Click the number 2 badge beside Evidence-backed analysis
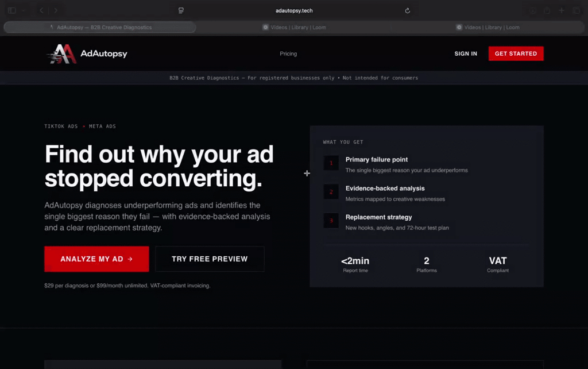The height and width of the screenshot is (369, 588). [331, 192]
